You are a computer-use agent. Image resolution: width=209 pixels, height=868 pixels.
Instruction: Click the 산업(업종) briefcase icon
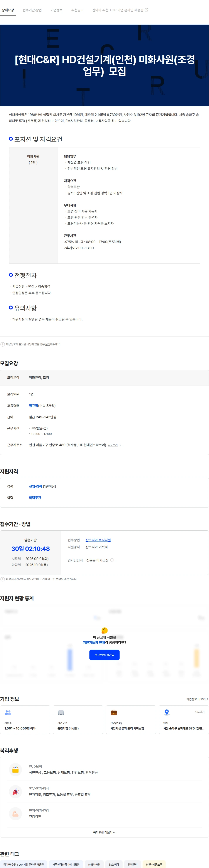[x=114, y=712]
